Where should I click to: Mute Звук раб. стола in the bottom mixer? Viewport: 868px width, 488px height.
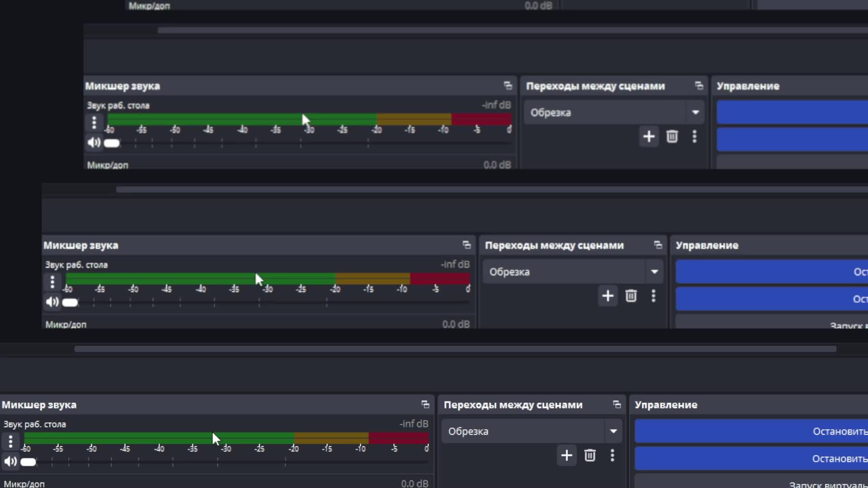(10, 461)
